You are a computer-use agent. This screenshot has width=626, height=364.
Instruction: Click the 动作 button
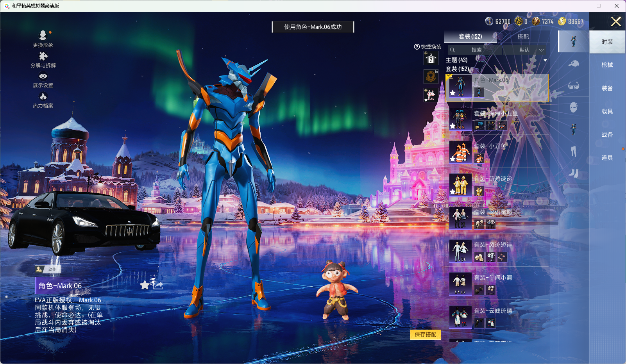point(48,269)
